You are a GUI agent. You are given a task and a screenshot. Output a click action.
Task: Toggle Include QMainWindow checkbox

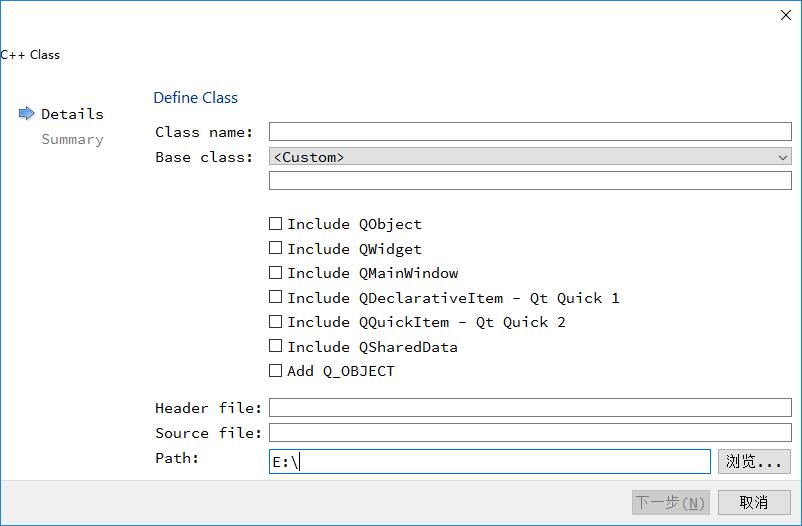(x=276, y=273)
